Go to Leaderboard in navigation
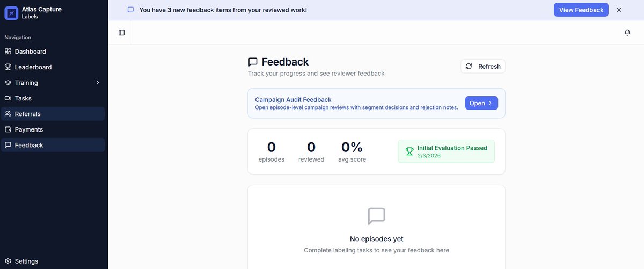Screen dimensions: 644x269 (53, 67)
